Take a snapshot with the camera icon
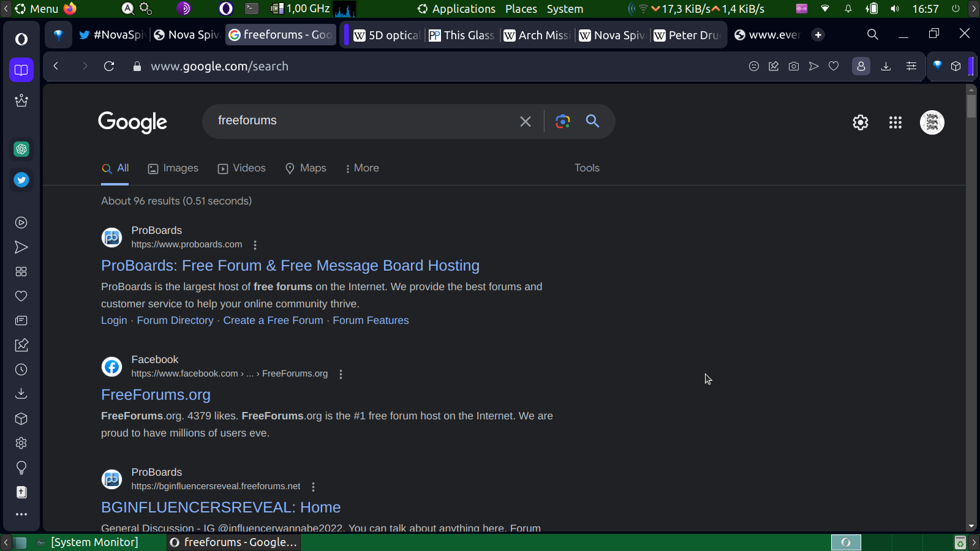Screen dimensions: 980x551 794,66
